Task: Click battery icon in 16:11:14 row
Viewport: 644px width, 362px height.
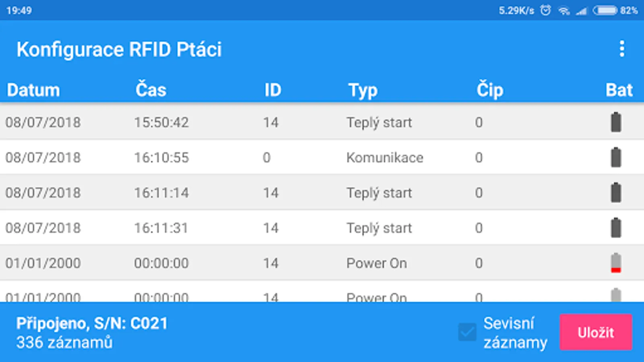Action: coord(616,193)
